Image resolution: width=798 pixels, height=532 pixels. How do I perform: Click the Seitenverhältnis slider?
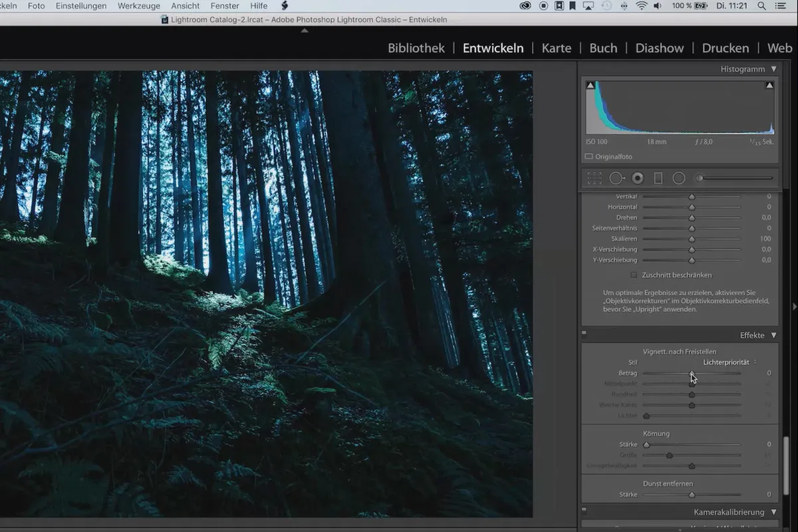(692, 228)
